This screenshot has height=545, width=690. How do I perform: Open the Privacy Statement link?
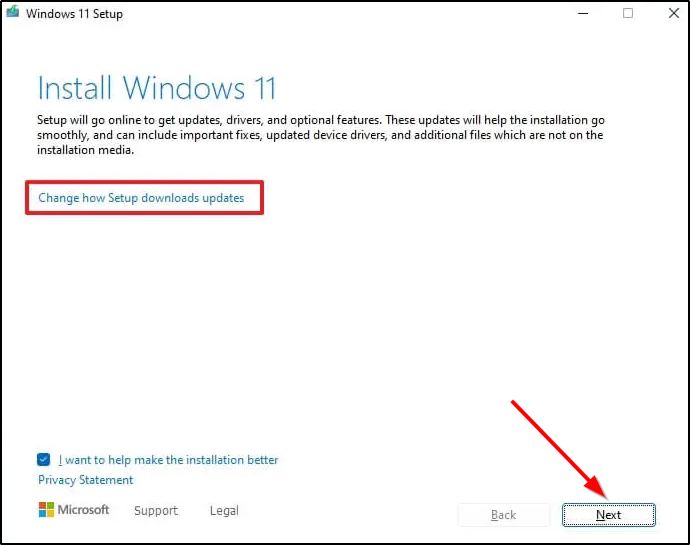pyautogui.click(x=85, y=480)
